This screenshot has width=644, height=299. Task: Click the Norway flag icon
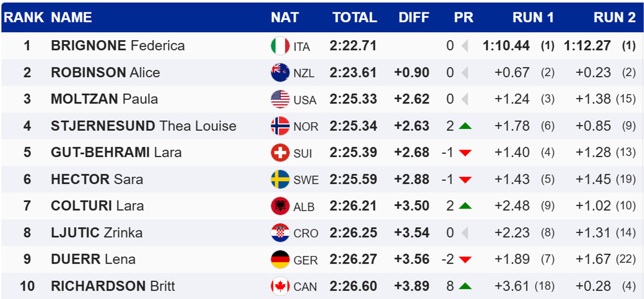pyautogui.click(x=280, y=126)
